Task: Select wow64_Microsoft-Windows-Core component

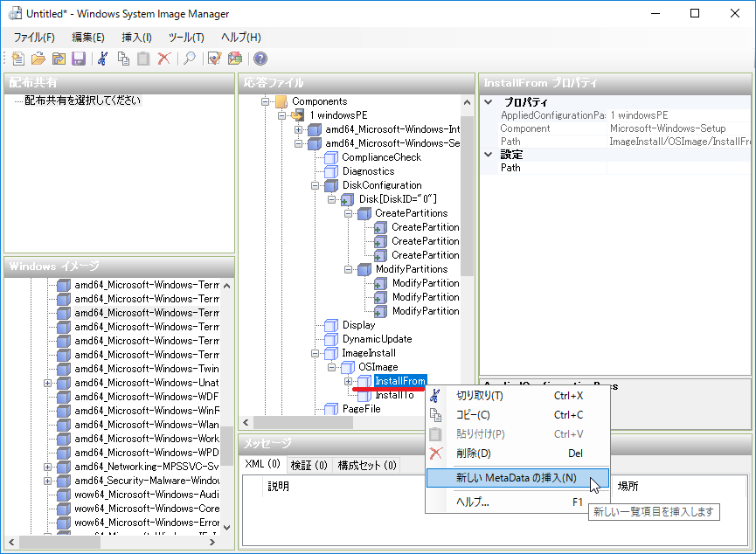Action: [147, 509]
